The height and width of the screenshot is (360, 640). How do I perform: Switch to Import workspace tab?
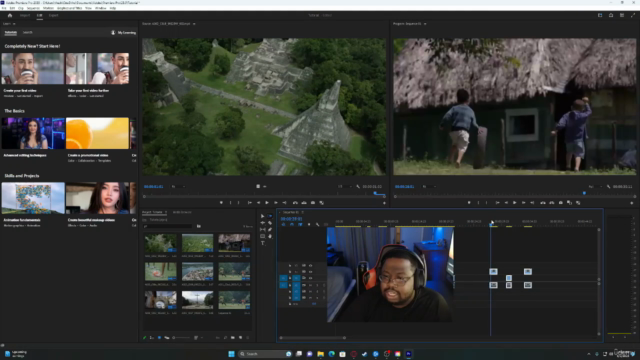pyautogui.click(x=25, y=16)
